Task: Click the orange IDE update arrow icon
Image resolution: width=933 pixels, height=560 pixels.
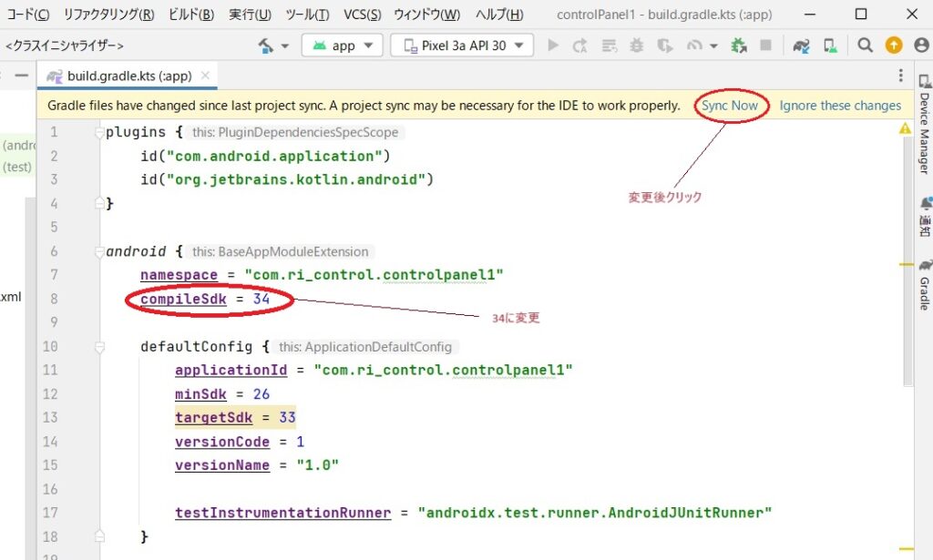Action: [894, 46]
